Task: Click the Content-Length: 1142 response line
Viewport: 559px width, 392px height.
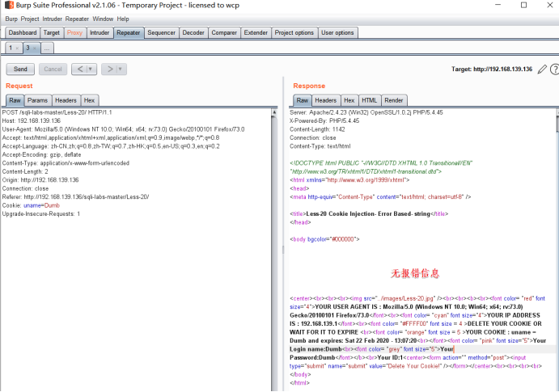Action: tap(317, 129)
